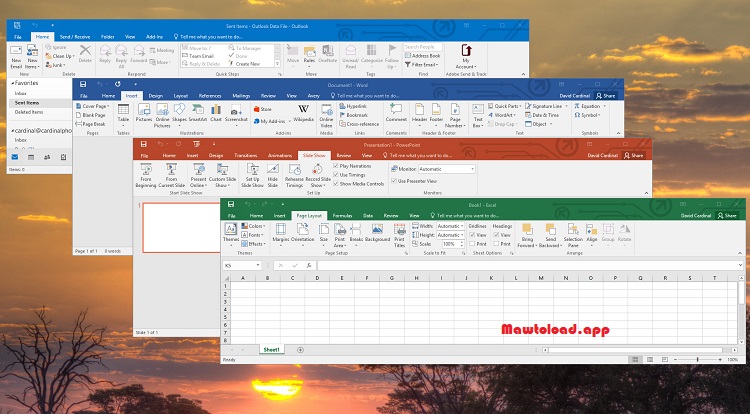Click Forward icon in Outlook
Screen dimensions: 750x414
point(139,54)
